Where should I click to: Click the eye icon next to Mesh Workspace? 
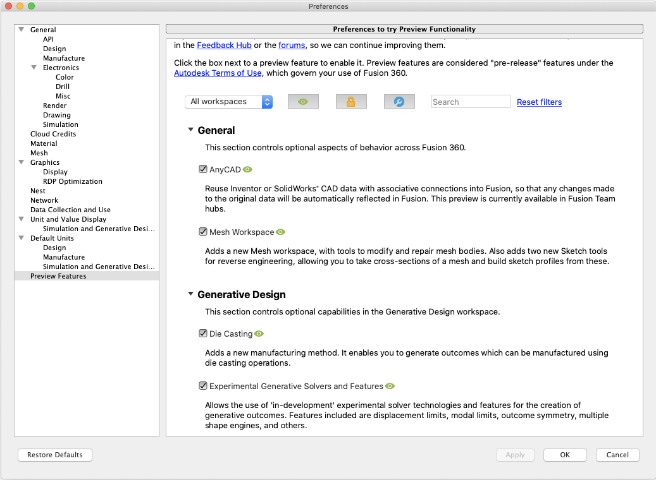click(281, 232)
